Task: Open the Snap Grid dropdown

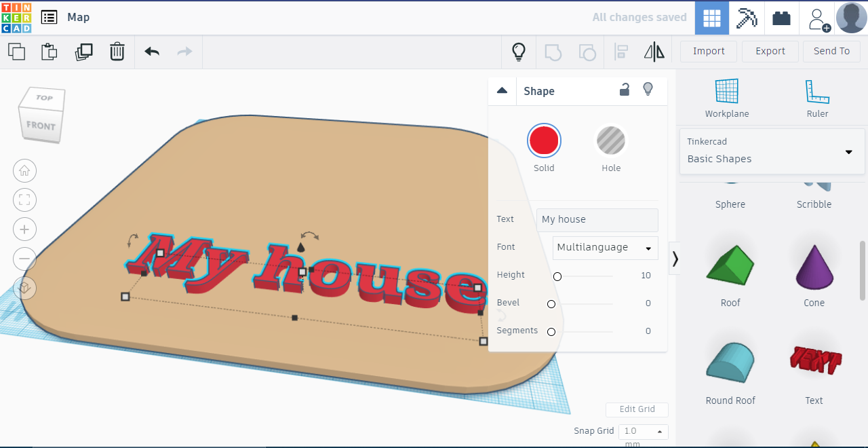Action: [x=644, y=432]
